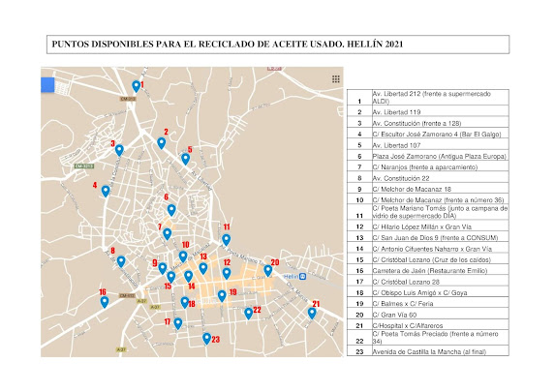Click 'C/ Gran Vía 60' table row
Screen dimensions: 555x392
click(428, 314)
